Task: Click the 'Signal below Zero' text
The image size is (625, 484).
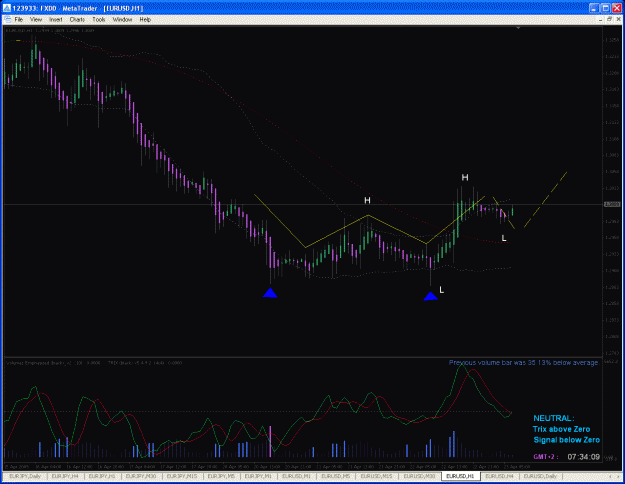Action: 566,440
